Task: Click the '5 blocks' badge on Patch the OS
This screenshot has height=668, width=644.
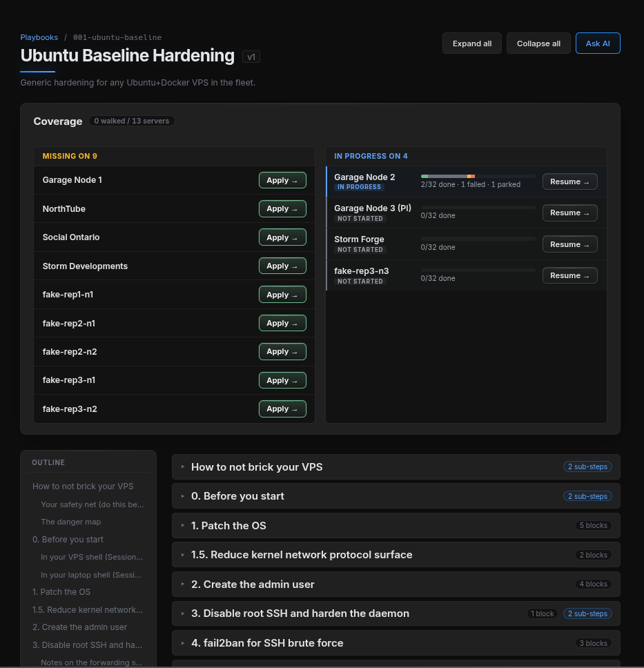Action: coord(593,526)
